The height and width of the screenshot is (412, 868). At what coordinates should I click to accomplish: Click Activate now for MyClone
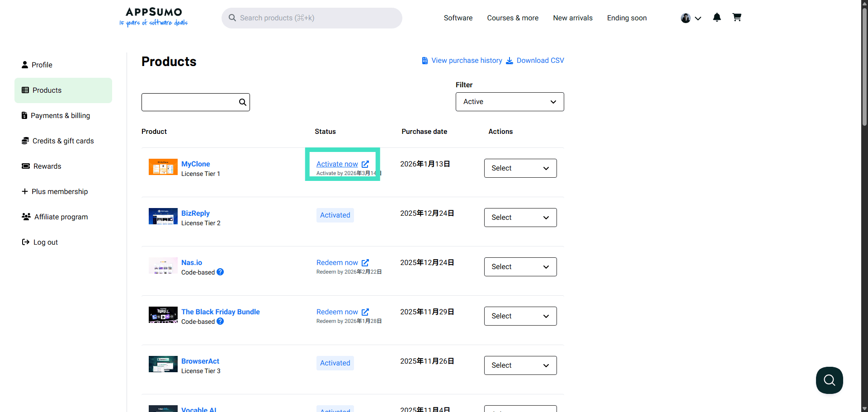337,164
